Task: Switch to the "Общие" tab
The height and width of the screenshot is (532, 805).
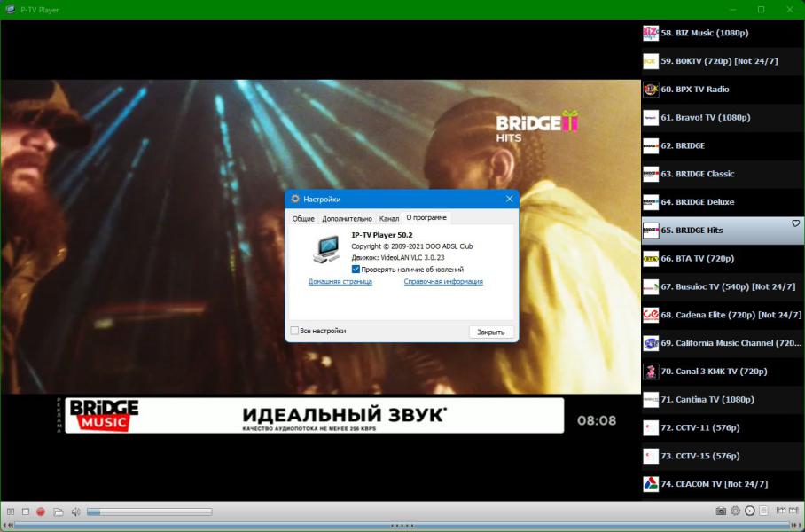Action: click(x=303, y=218)
